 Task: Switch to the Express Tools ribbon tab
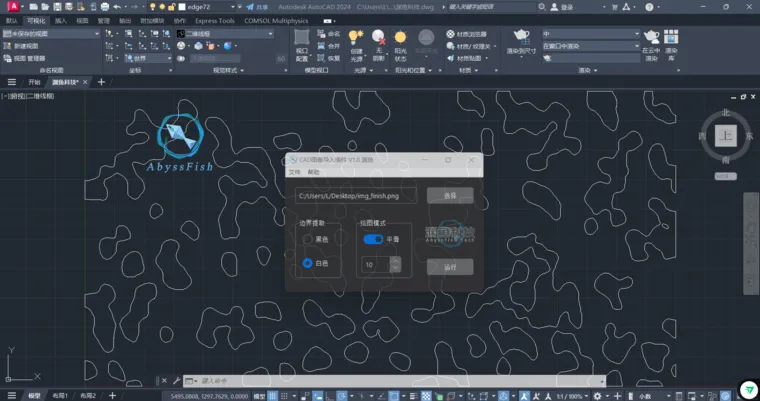[x=215, y=21]
